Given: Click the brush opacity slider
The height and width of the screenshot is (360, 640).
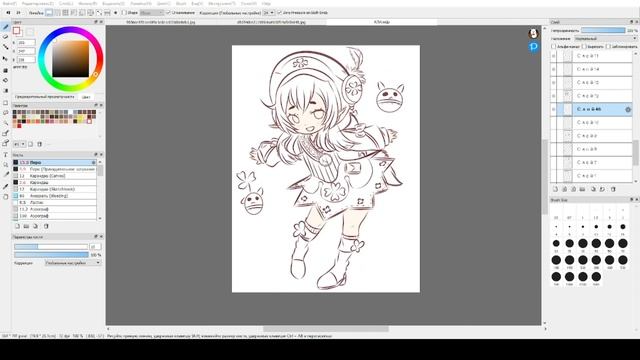Looking at the screenshot, I should point(51,255).
